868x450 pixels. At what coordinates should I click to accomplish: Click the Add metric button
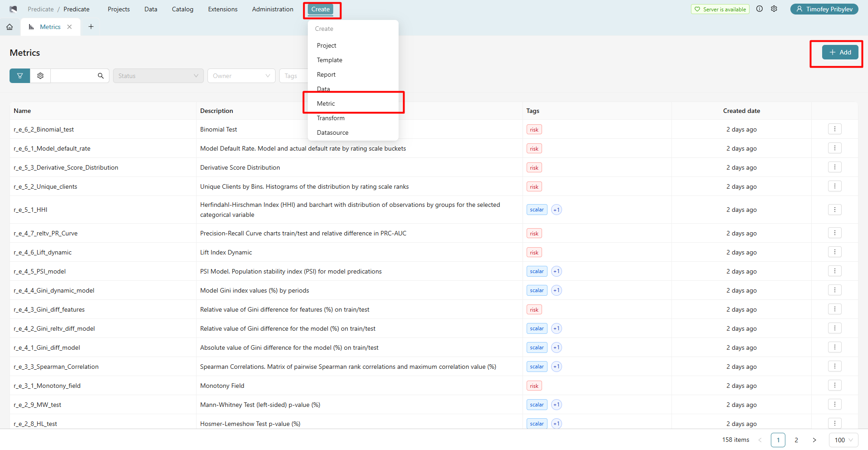tap(840, 52)
